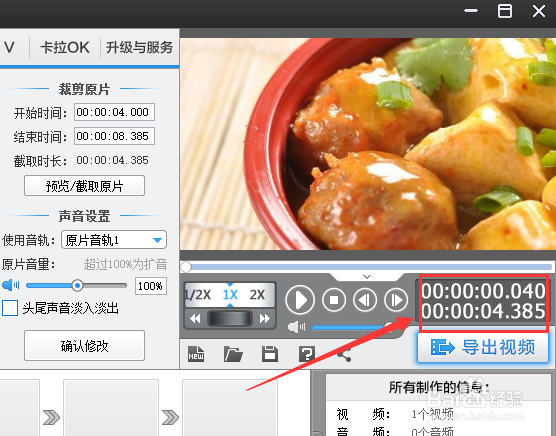Toggle the 原片音量 speaker icon
556x436 pixels.
tap(11, 285)
